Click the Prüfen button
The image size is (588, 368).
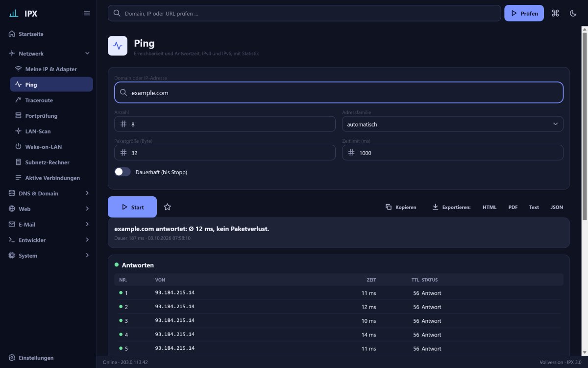[x=524, y=13]
